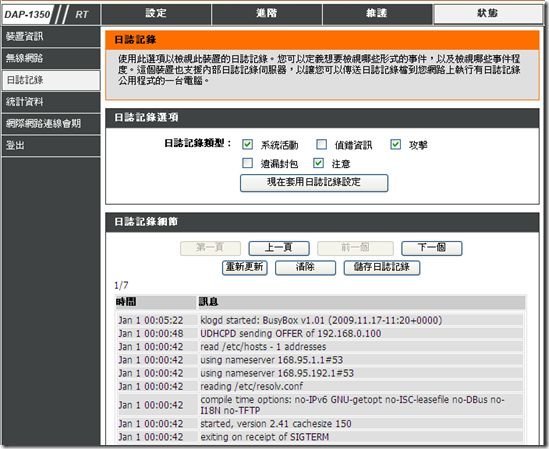549x449 pixels.
Task: Click the 上一頁 button
Action: pyautogui.click(x=279, y=248)
